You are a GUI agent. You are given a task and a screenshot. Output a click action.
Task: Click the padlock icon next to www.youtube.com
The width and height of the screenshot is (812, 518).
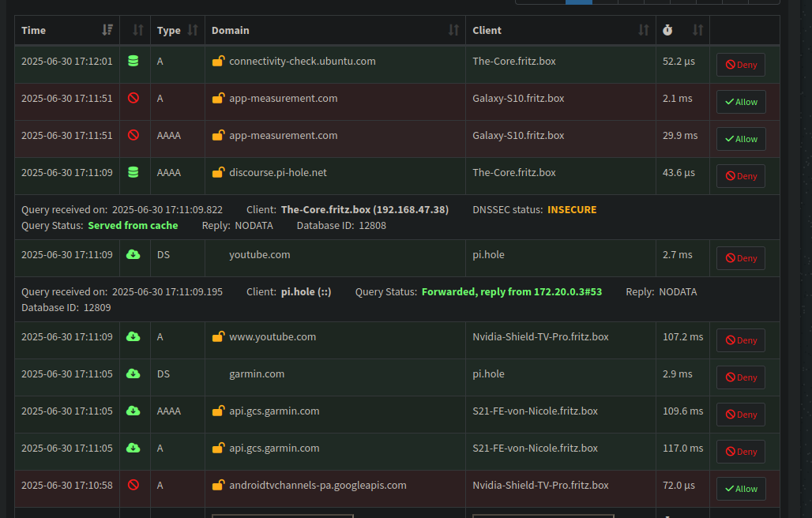(219, 337)
